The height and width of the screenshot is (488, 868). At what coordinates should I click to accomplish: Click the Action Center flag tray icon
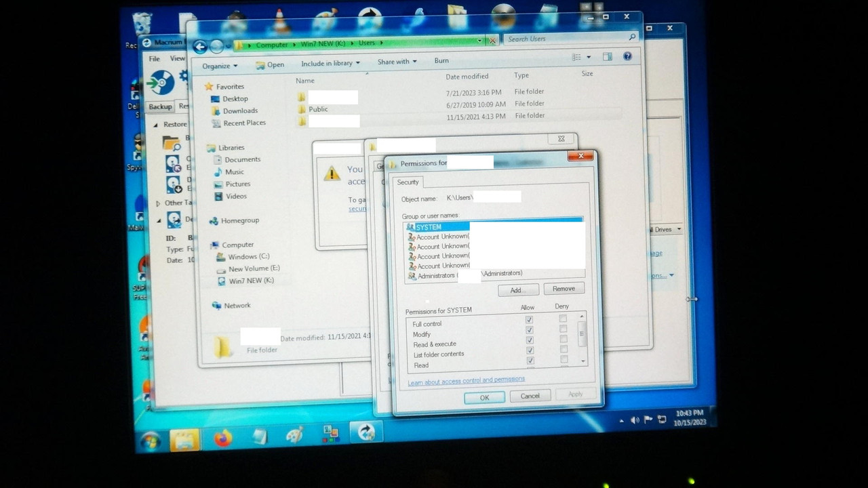[x=648, y=420]
